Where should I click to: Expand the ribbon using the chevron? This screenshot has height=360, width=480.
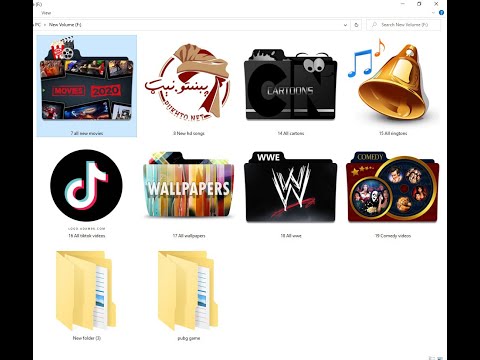433,13
